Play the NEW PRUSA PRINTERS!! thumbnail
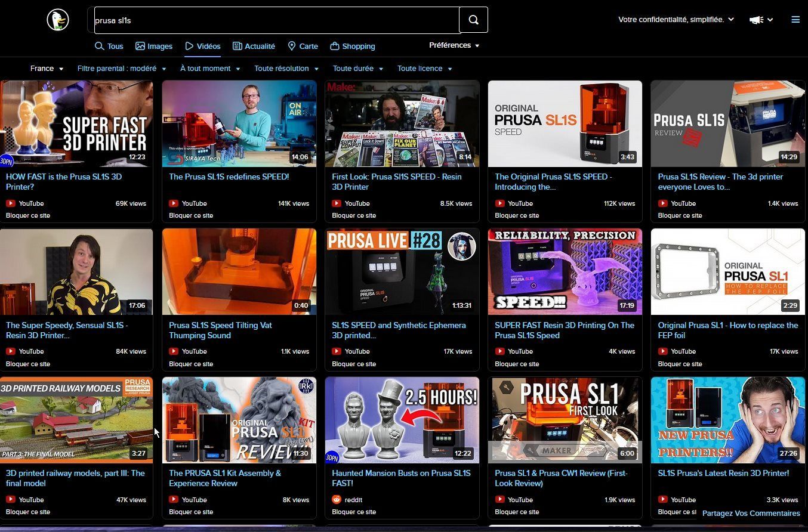This screenshot has width=808, height=532. [x=728, y=420]
